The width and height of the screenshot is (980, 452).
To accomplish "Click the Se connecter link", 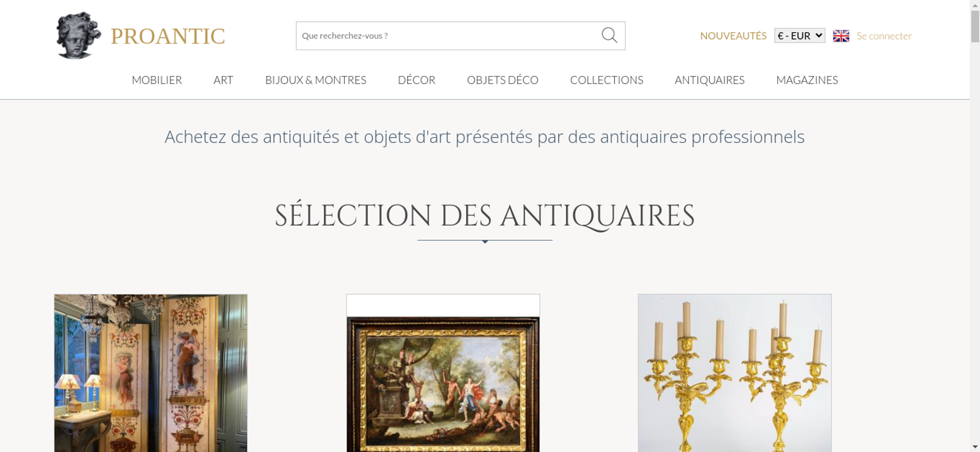I will [884, 36].
